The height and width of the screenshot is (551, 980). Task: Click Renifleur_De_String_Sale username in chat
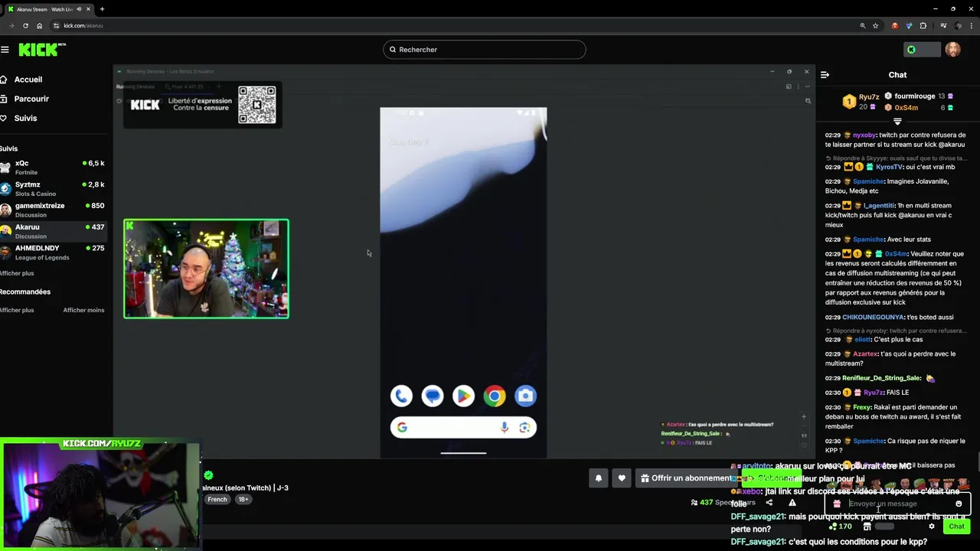click(881, 378)
